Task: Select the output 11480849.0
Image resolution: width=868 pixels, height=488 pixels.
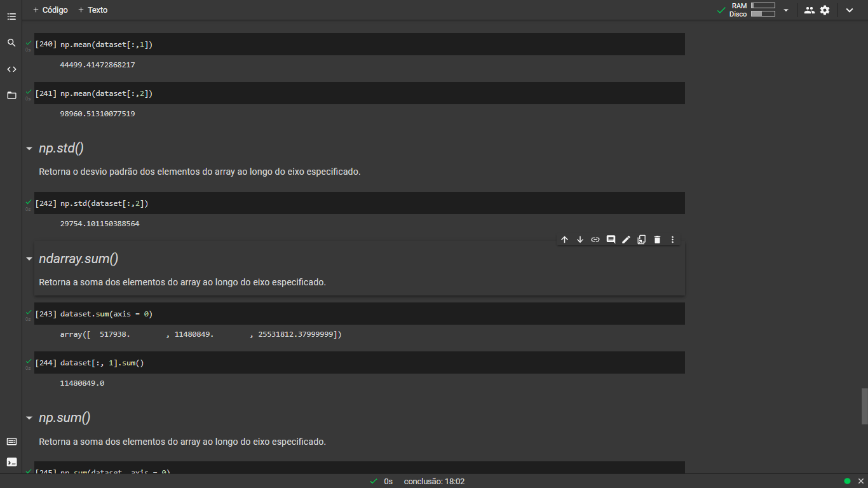Action: click(82, 383)
